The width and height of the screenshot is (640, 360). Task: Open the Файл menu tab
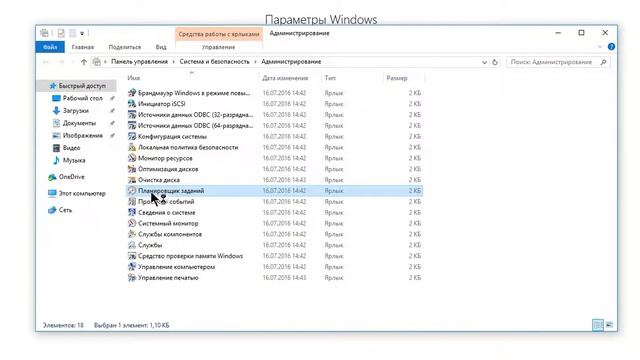pos(50,47)
